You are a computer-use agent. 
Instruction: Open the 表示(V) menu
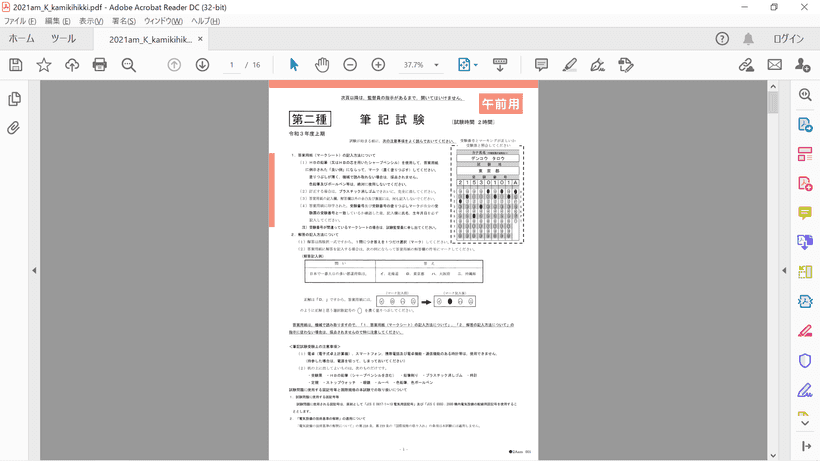tap(91, 21)
